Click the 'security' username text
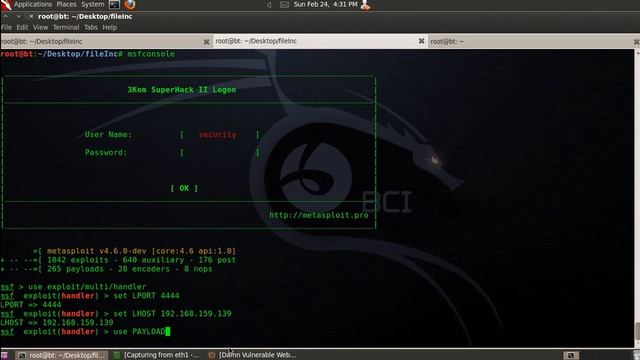Screen dimensions: 640x360 (217, 135)
